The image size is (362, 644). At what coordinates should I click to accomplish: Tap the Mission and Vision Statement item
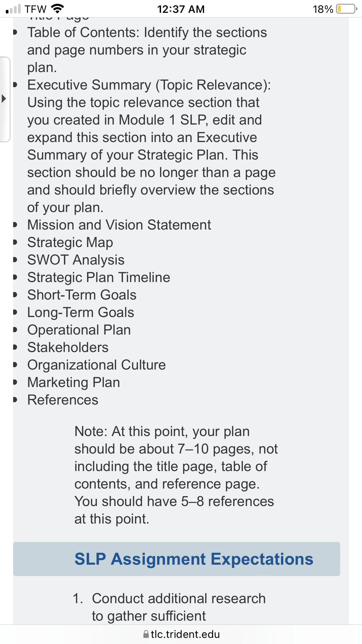pyautogui.click(x=119, y=225)
